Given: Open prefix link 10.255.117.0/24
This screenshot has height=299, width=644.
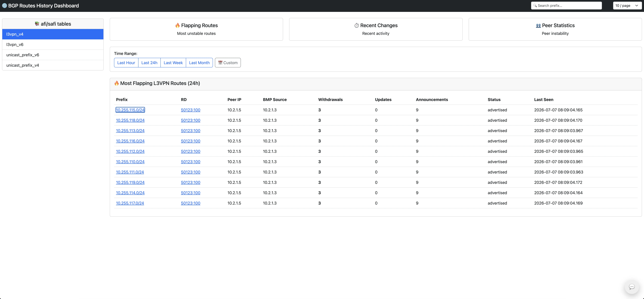Looking at the screenshot, I should (x=130, y=203).
